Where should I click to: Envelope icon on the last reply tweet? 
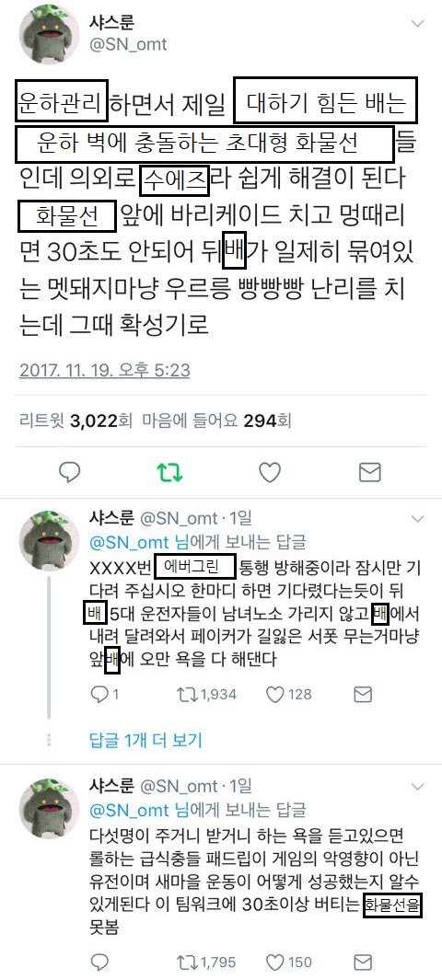tap(363, 962)
